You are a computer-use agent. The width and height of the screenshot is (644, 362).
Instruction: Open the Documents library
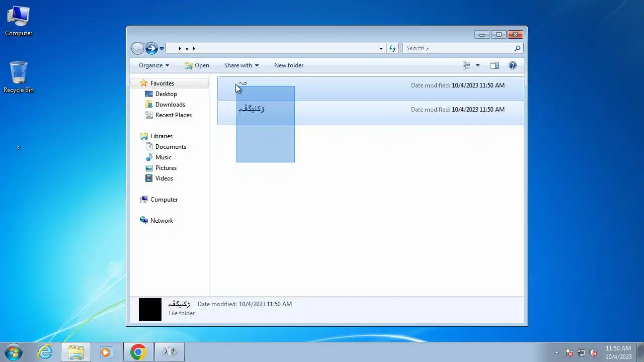pos(171,147)
